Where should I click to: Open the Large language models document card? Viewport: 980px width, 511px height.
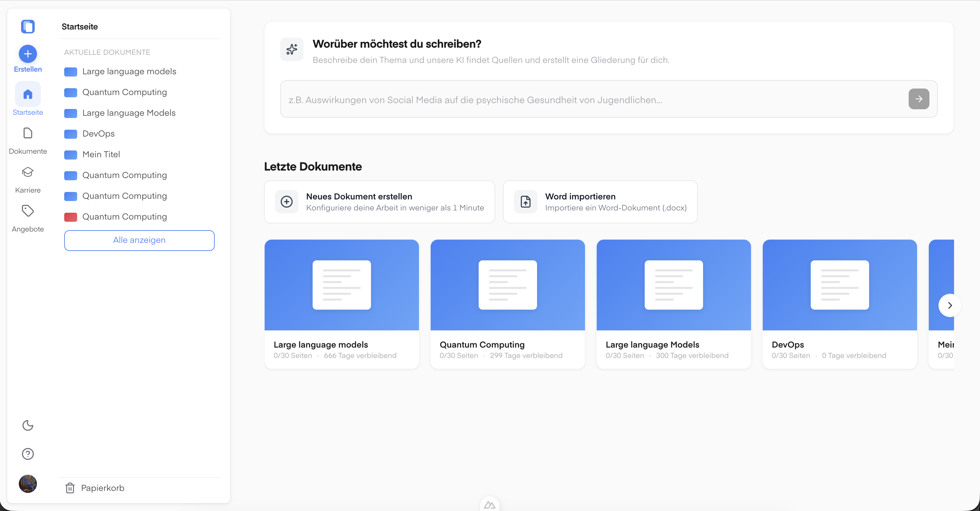click(341, 303)
